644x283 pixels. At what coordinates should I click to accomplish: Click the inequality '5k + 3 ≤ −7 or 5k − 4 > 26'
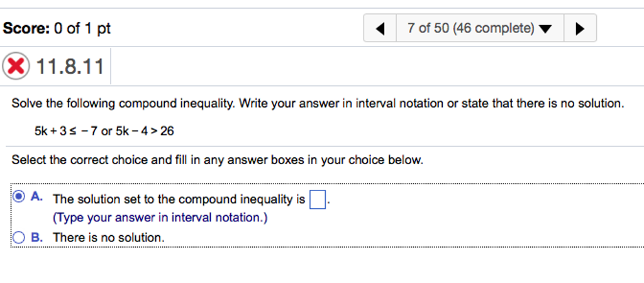(x=104, y=131)
